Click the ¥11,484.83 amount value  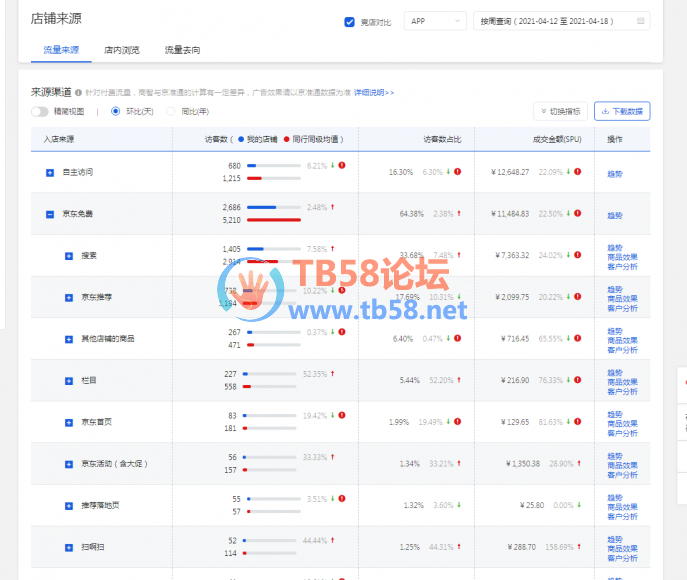click(x=510, y=214)
